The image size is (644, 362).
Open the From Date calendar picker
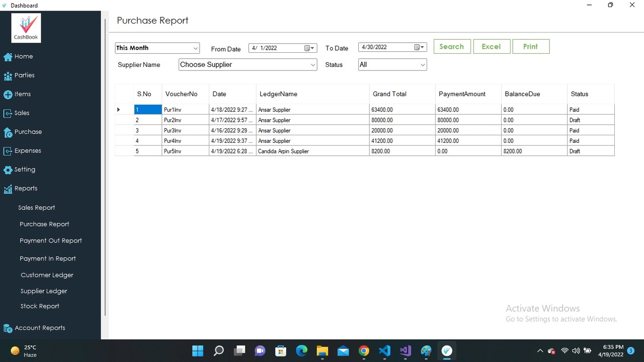coord(308,48)
